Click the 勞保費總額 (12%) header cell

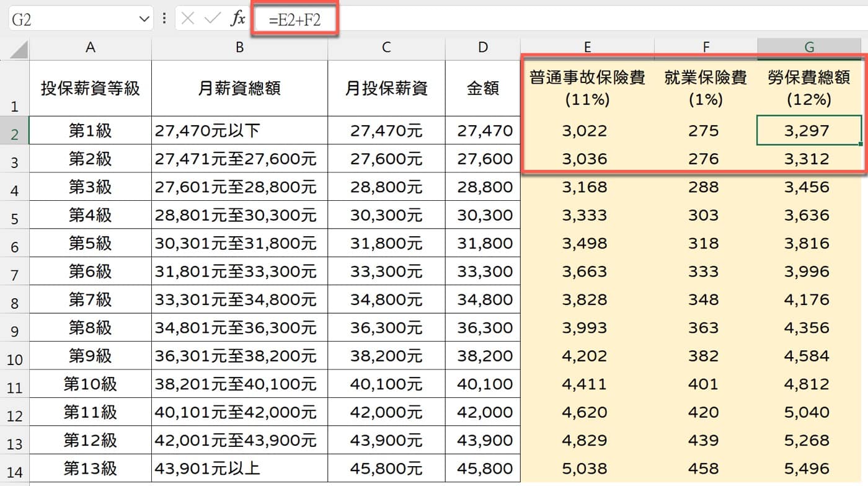click(x=809, y=88)
